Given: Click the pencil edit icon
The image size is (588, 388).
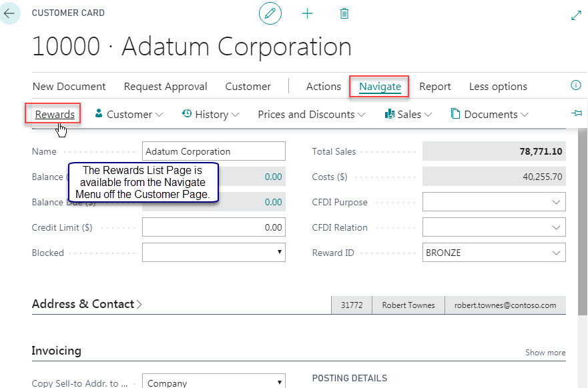Looking at the screenshot, I should click(270, 13).
